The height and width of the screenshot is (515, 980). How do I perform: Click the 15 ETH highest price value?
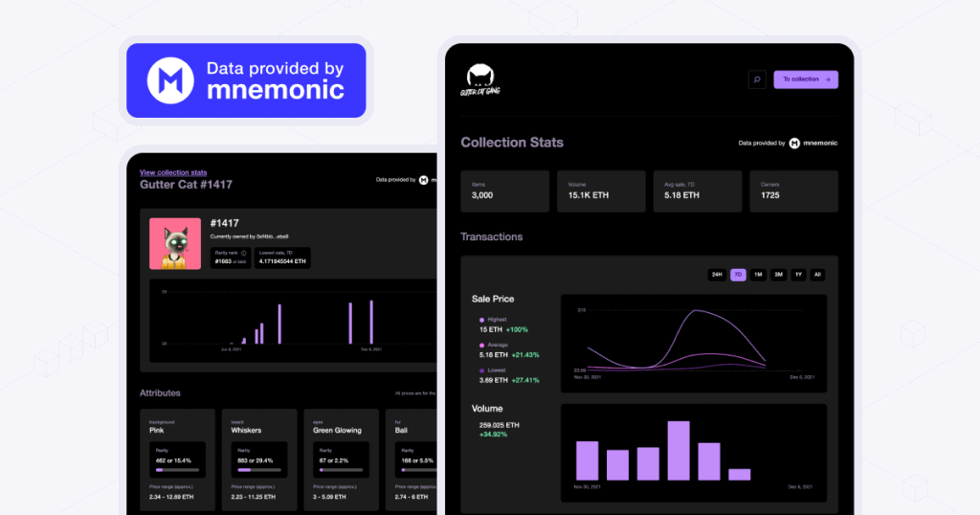pyautogui.click(x=491, y=329)
